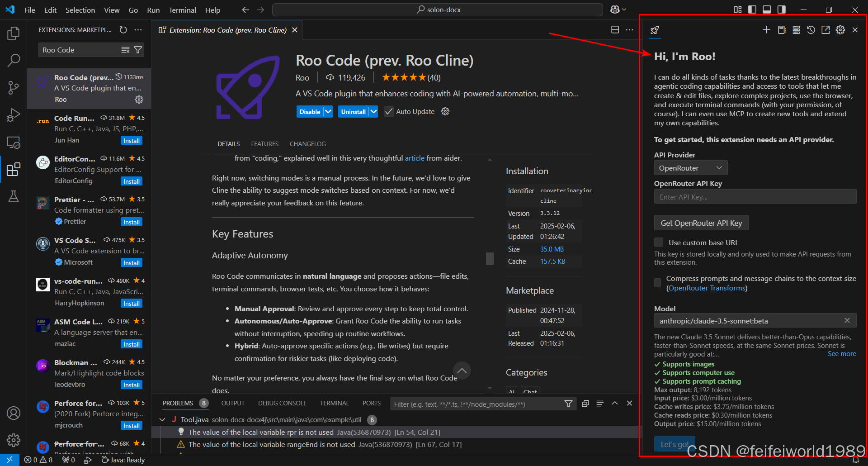This screenshot has height=466, width=868.
Task: Open the Extensions view icon
Action: 14,169
